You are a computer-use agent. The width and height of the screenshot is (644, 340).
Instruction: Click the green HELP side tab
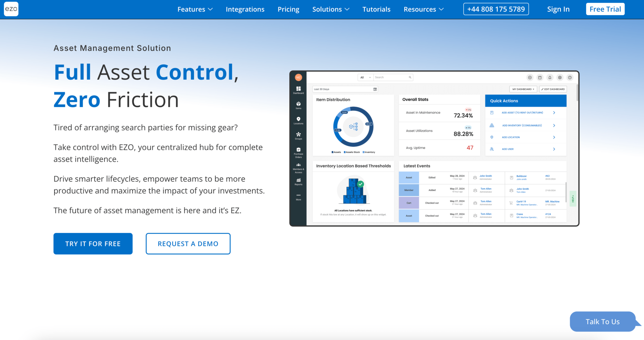tap(573, 199)
